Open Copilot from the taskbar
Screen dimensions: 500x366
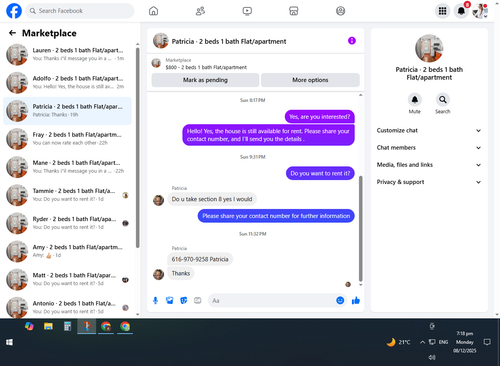point(29,326)
